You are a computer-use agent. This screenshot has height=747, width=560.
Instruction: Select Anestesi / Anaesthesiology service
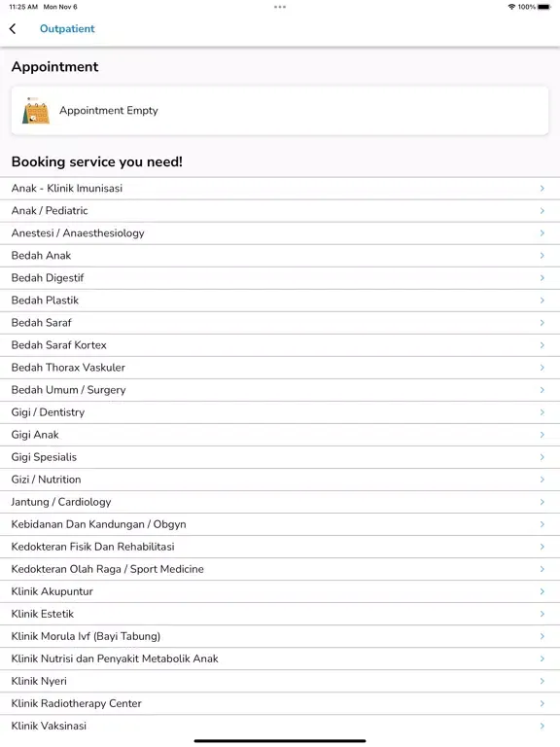coord(280,233)
